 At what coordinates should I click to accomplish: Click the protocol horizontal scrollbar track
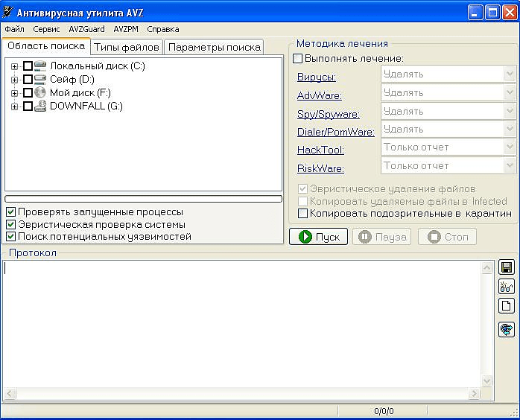(x=238, y=393)
